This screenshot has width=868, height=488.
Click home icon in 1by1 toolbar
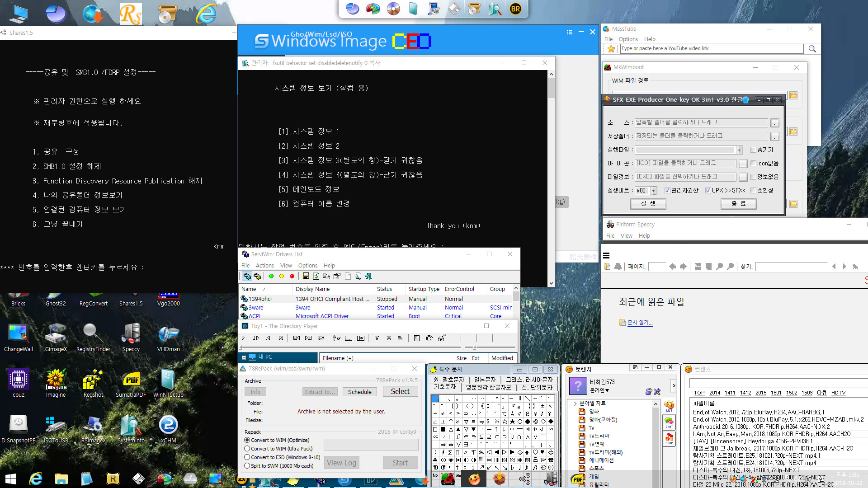pyautogui.click(x=442, y=338)
